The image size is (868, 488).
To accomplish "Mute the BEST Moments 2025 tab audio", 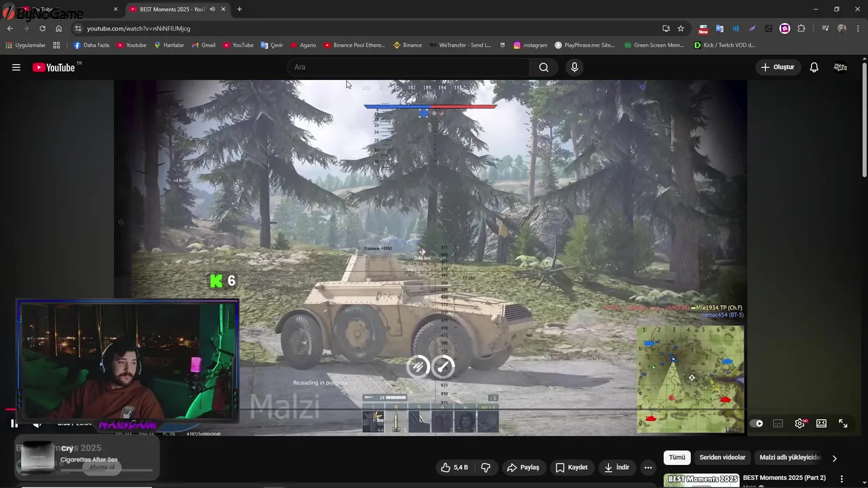I will point(212,9).
